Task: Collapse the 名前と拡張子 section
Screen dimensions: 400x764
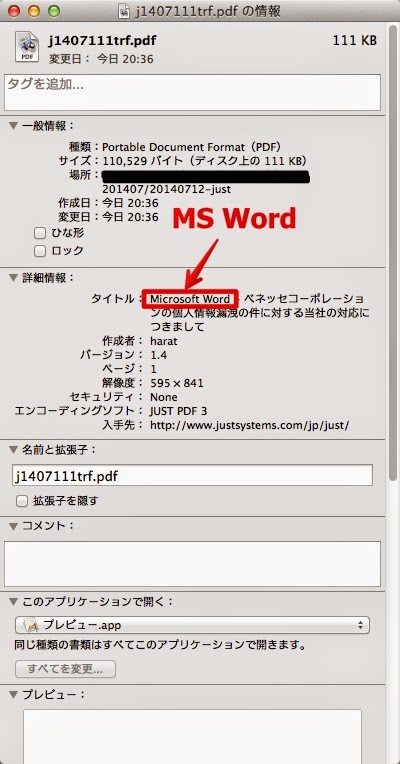Action: point(14,450)
